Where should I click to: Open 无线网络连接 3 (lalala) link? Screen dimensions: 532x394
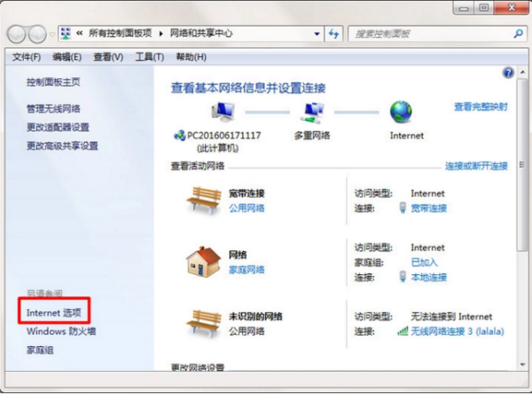(458, 331)
